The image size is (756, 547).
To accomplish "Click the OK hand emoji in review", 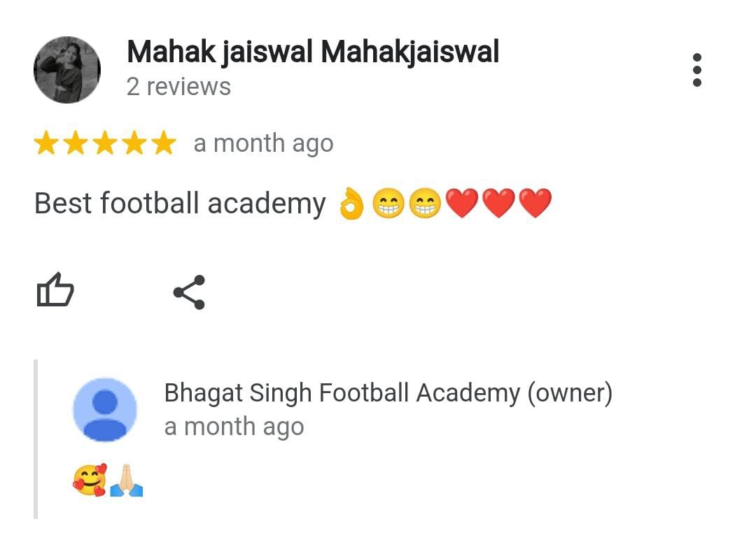I will (351, 204).
